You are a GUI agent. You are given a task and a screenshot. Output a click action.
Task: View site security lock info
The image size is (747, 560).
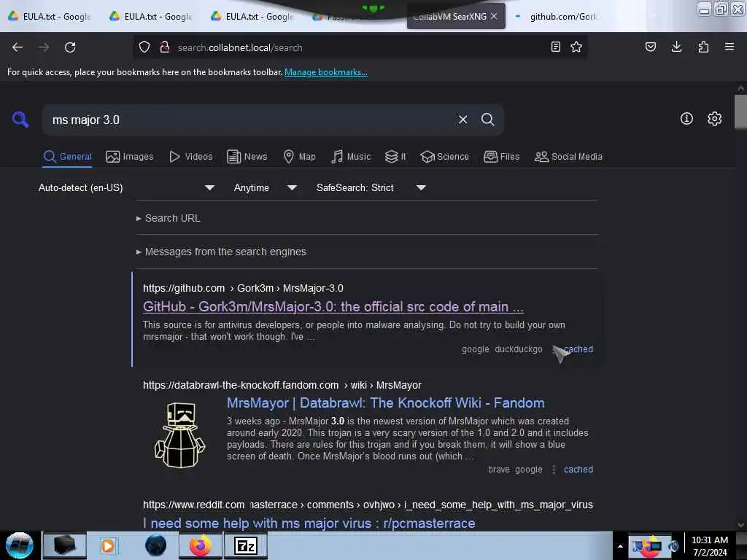[165, 47]
